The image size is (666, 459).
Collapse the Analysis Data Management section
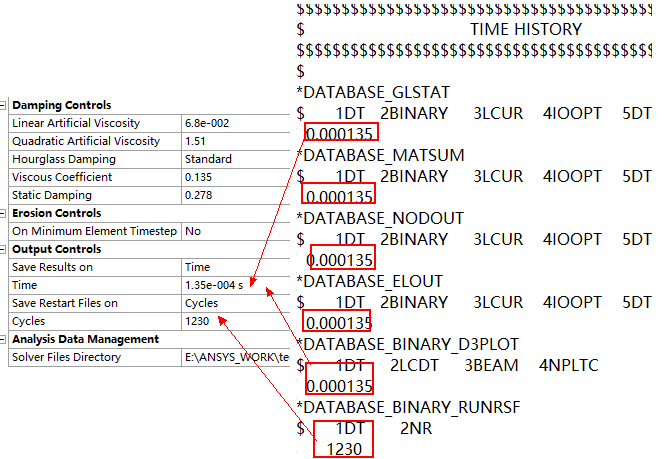(4, 339)
